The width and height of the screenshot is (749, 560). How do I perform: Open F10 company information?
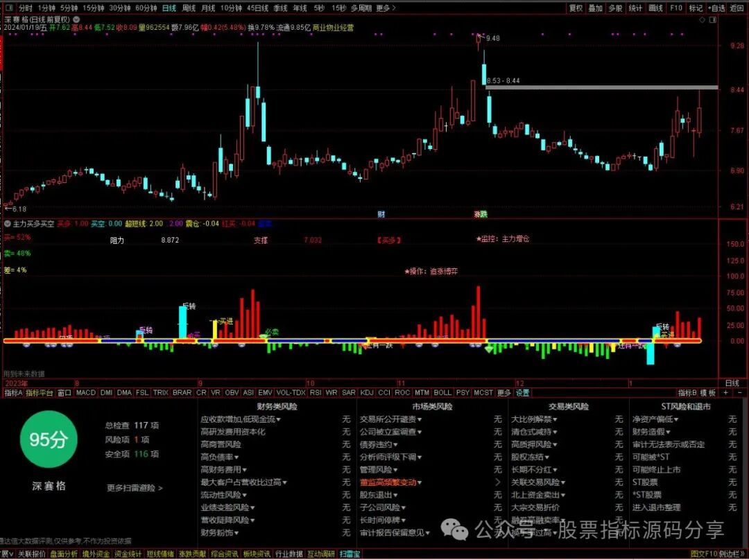[676, 8]
